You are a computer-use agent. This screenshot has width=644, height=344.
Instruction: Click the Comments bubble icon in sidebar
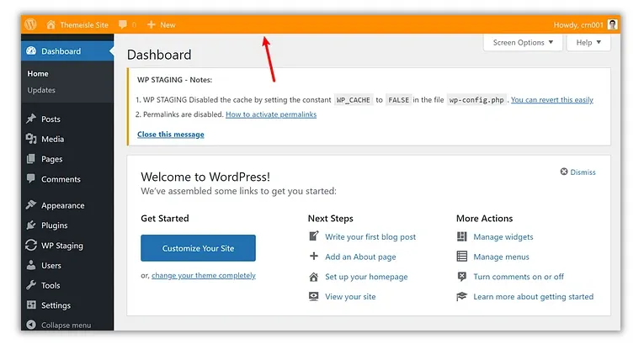[x=31, y=178]
